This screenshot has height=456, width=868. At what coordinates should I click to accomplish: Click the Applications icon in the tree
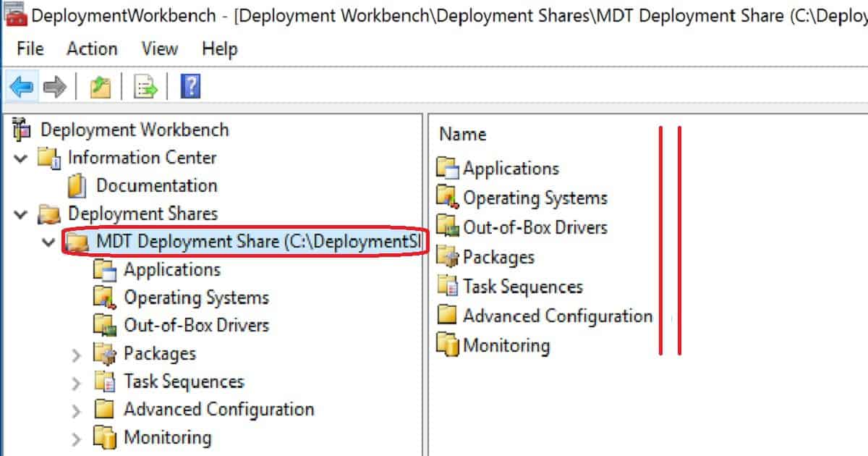106,270
